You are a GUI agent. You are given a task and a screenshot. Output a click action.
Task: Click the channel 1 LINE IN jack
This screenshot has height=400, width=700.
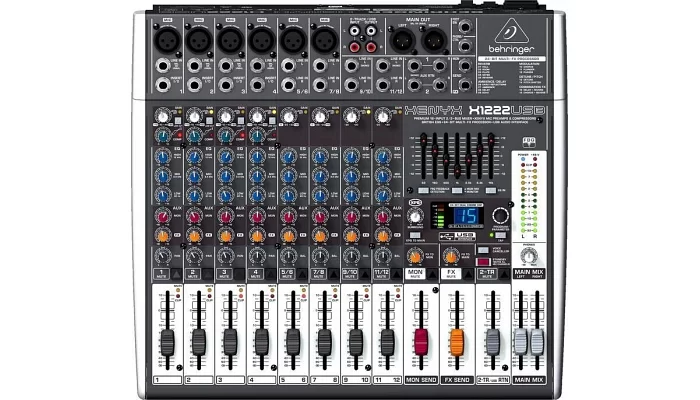click(x=163, y=66)
